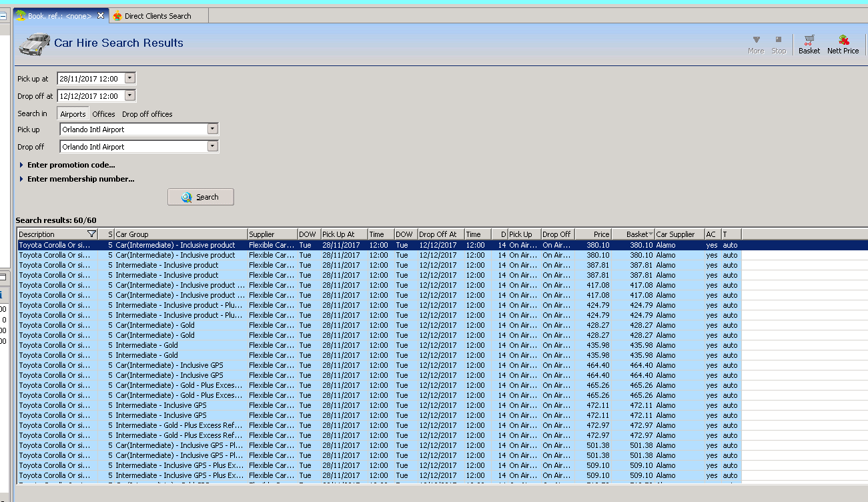
Task: Click the filter funnel in Description header
Action: click(91, 234)
